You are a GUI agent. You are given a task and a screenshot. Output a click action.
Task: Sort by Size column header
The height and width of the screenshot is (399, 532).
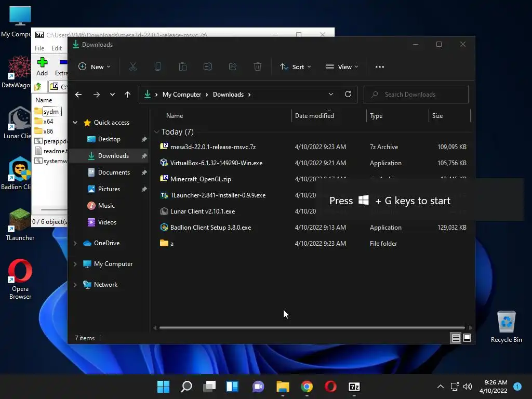click(450, 116)
